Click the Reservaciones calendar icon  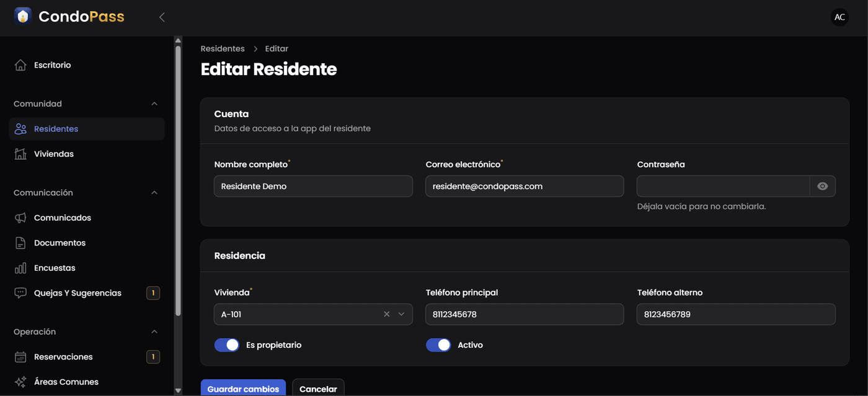(x=20, y=357)
